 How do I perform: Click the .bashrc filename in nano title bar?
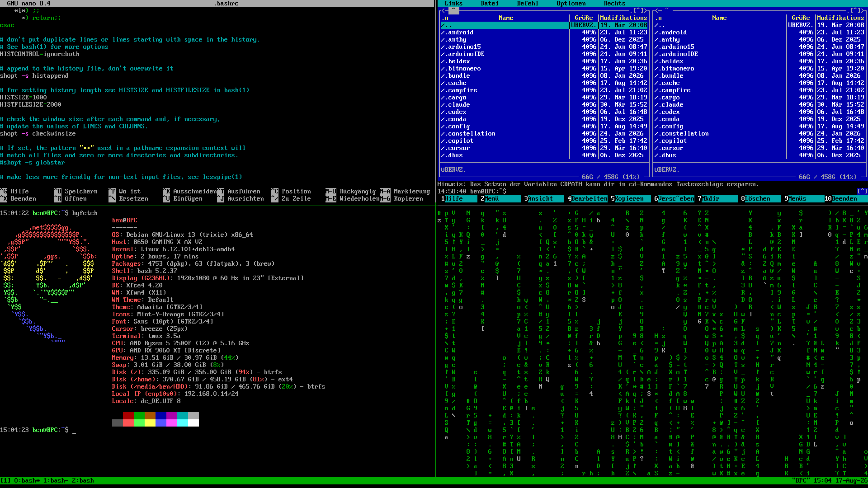coord(226,4)
